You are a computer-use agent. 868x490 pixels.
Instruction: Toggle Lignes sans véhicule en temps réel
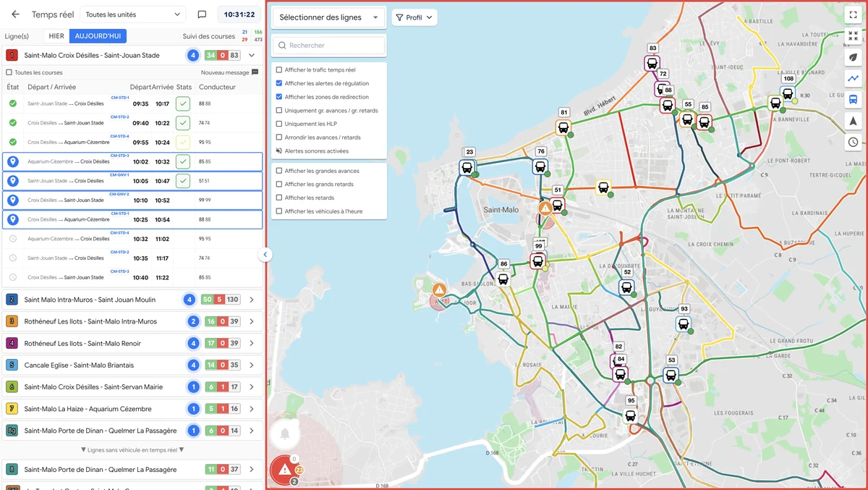click(x=132, y=449)
